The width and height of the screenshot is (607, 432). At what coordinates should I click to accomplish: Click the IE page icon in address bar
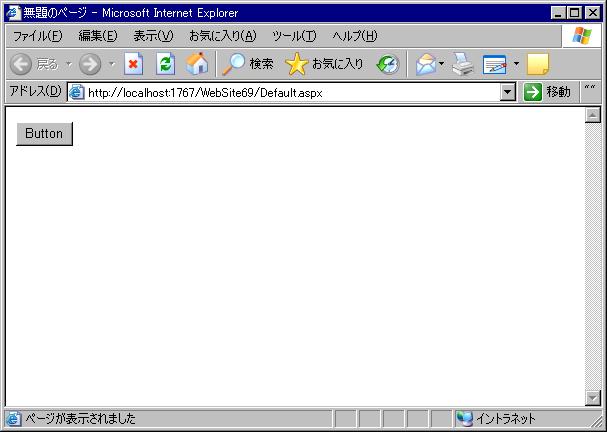(77, 93)
